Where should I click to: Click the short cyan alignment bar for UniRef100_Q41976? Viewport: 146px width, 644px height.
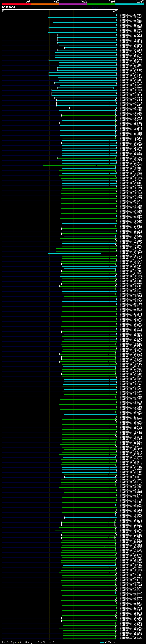point(74,254)
